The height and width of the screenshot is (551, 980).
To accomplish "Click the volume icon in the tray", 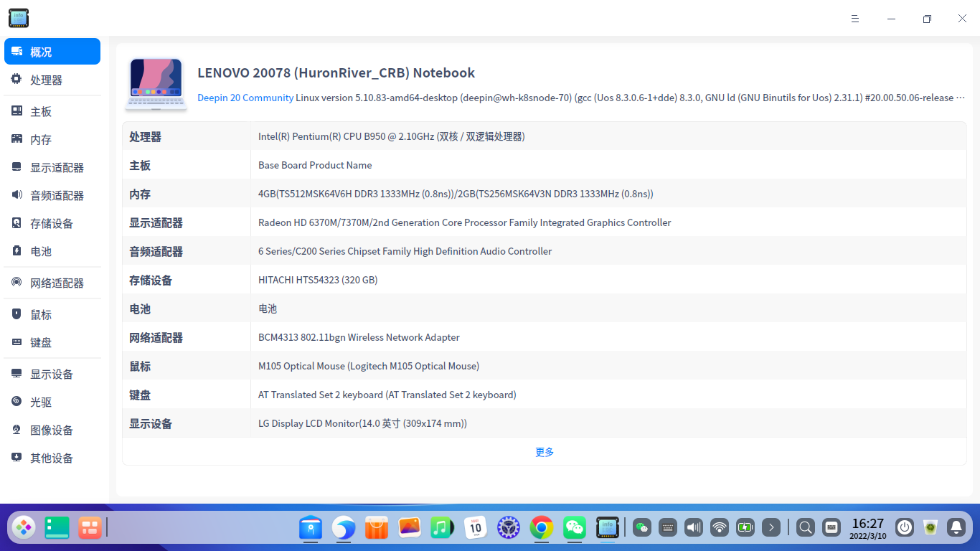I will 694,528.
